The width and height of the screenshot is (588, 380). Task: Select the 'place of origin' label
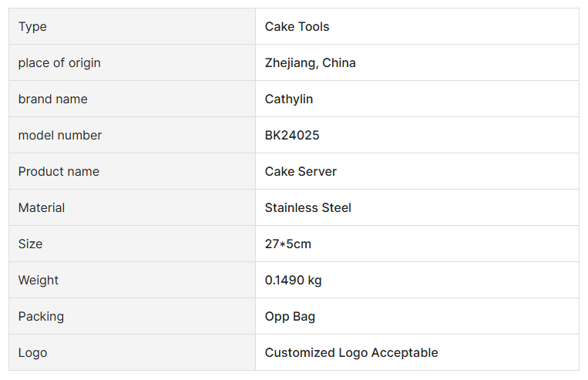pos(59,63)
